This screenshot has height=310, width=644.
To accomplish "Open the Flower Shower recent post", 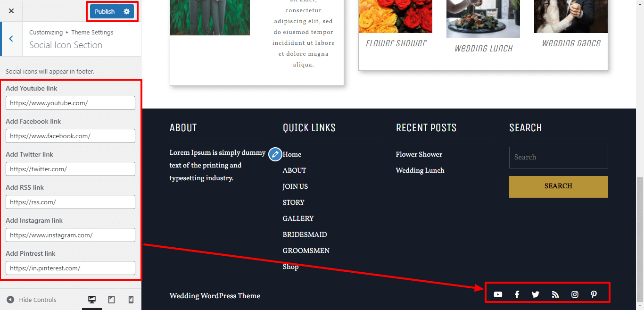I will click(x=419, y=154).
